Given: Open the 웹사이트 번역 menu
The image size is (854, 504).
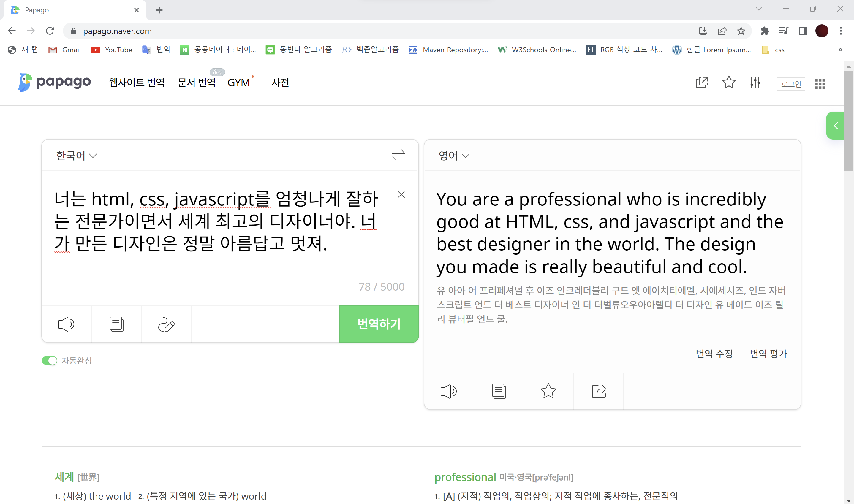Looking at the screenshot, I should click(137, 83).
